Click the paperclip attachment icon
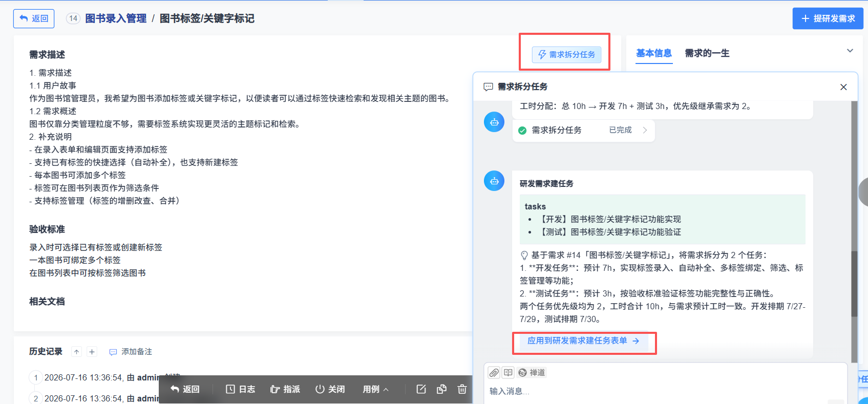The height and width of the screenshot is (404, 868). [x=494, y=372]
